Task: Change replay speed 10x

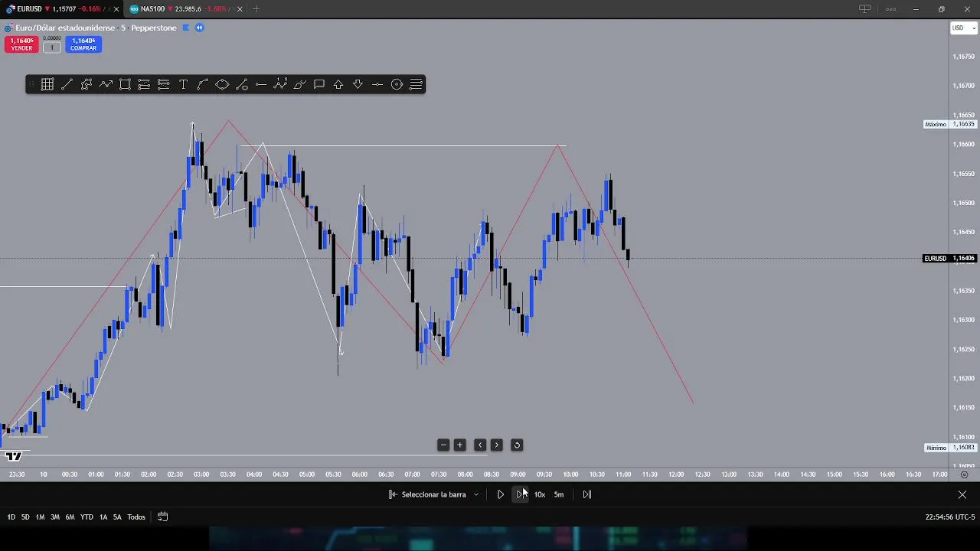Action: coord(540,494)
